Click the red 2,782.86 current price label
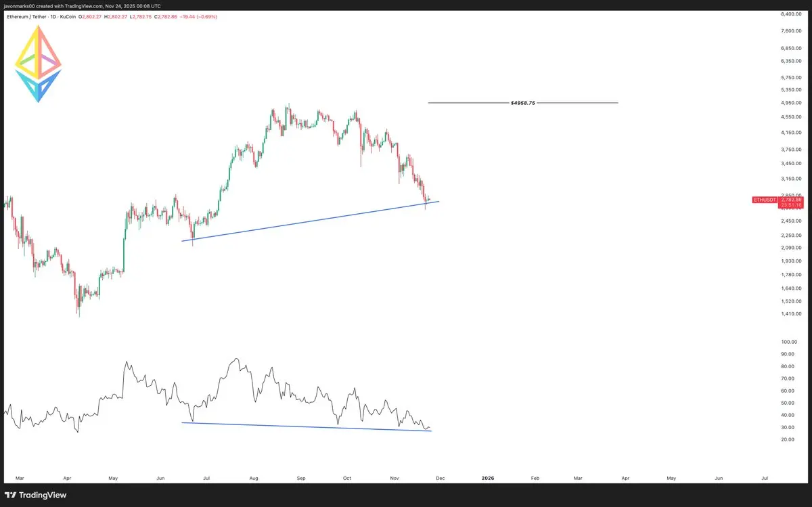Image resolution: width=812 pixels, height=507 pixels. [x=791, y=200]
